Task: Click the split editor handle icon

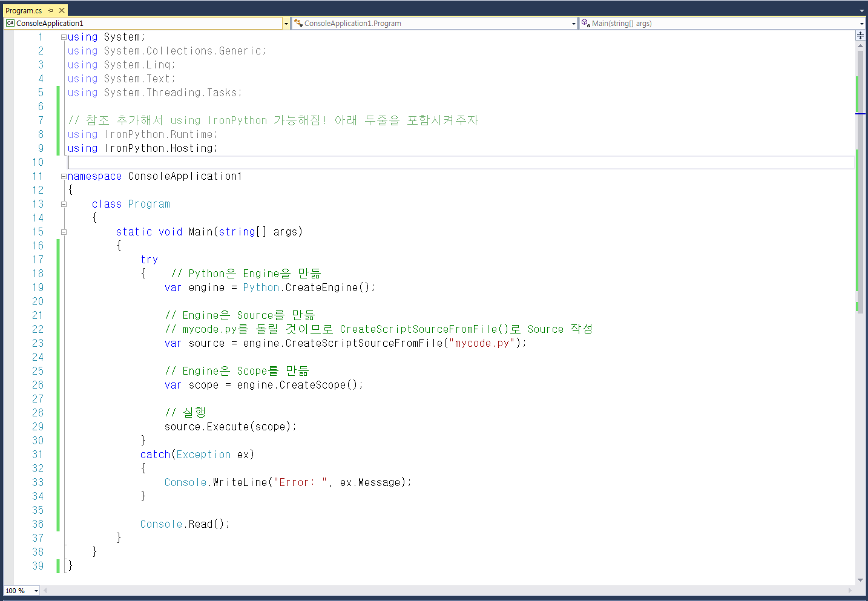Action: 860,35
